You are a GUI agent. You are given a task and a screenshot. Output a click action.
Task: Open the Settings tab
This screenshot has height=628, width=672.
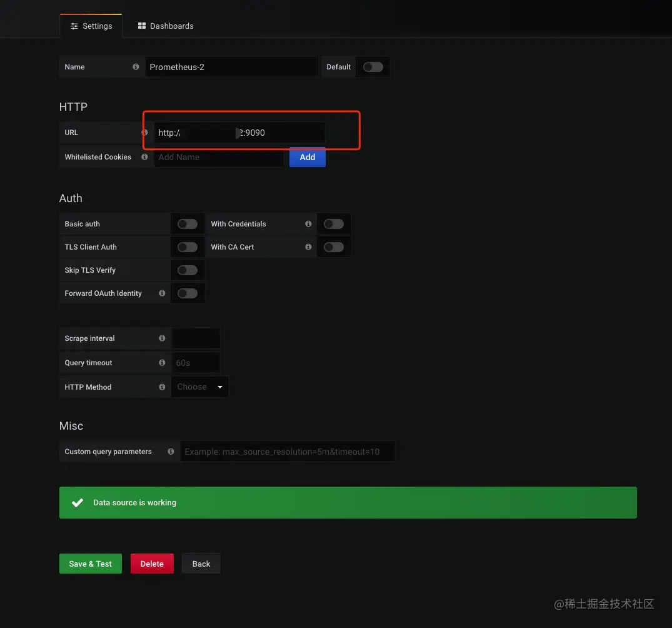point(91,26)
